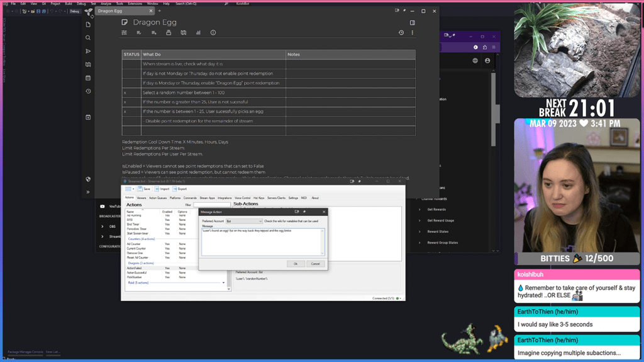The image size is (644, 362).
Task: Click the Package Manager Console tab
Action: point(25,352)
